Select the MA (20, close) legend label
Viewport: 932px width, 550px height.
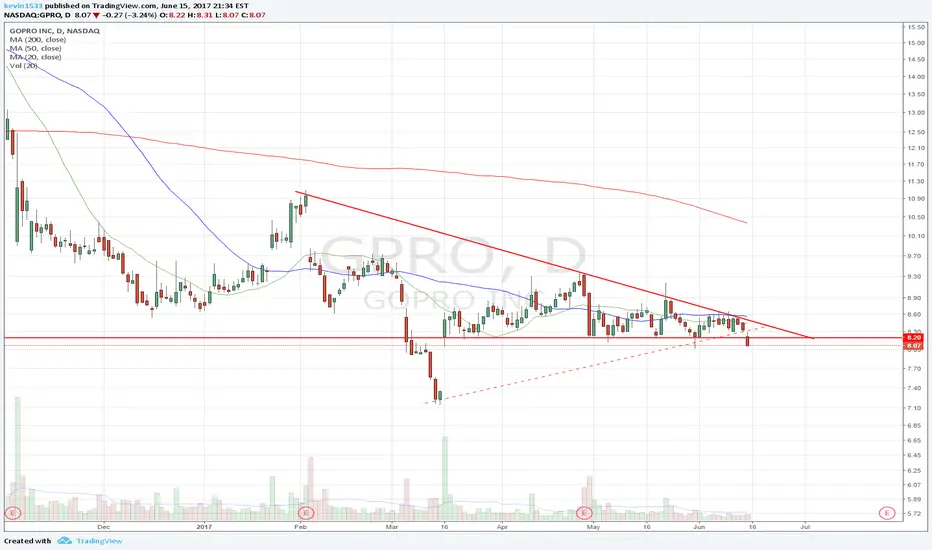coord(36,57)
